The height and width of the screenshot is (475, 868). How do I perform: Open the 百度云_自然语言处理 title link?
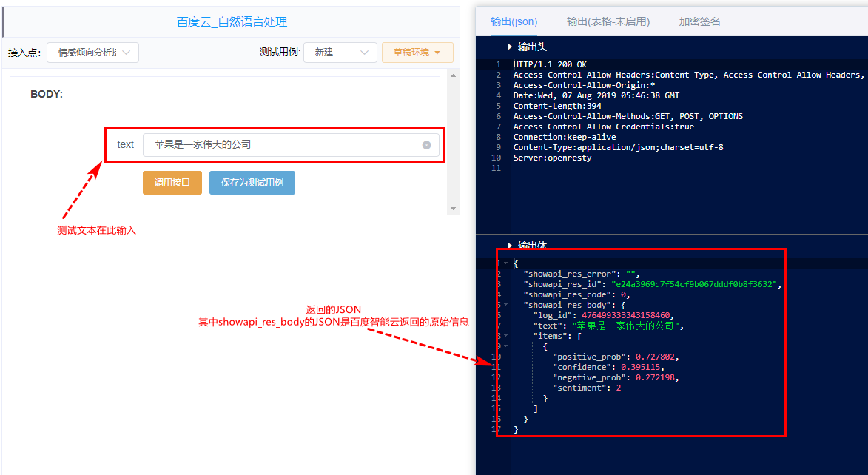(x=232, y=22)
